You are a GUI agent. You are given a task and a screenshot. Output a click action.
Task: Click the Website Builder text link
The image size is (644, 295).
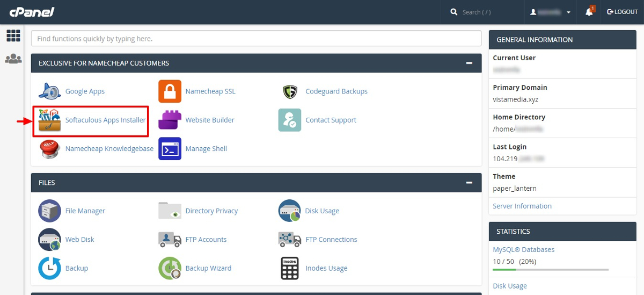210,120
